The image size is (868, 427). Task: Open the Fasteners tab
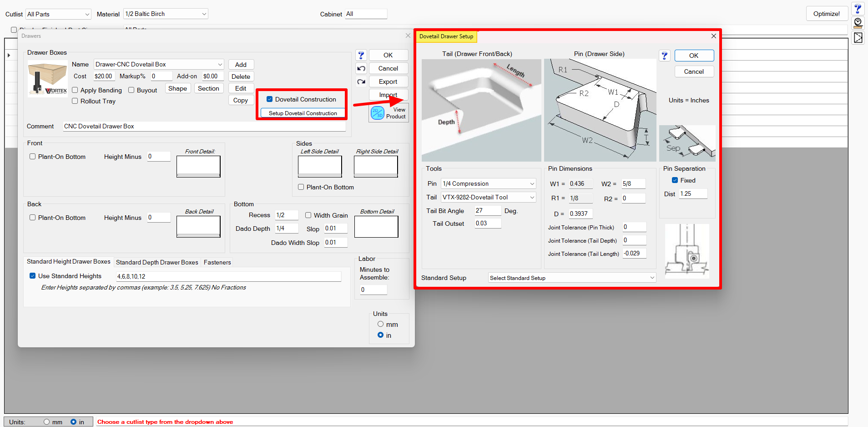217,262
